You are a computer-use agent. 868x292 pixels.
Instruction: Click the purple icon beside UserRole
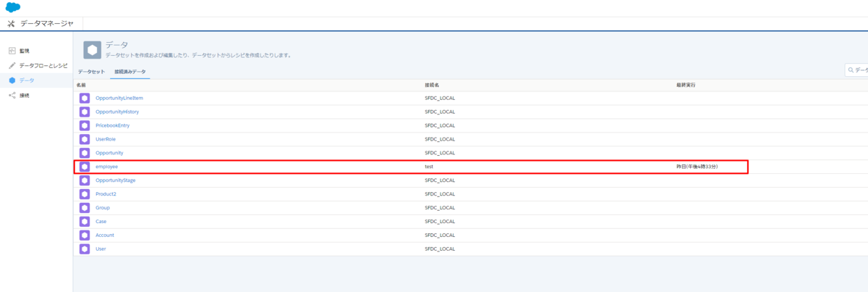(x=85, y=139)
